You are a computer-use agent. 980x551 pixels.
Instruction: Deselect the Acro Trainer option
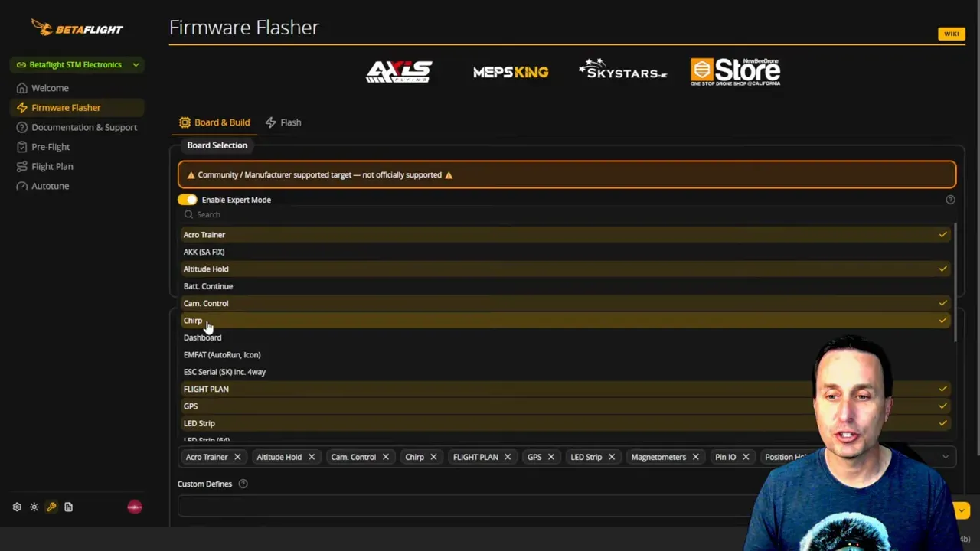567,235
